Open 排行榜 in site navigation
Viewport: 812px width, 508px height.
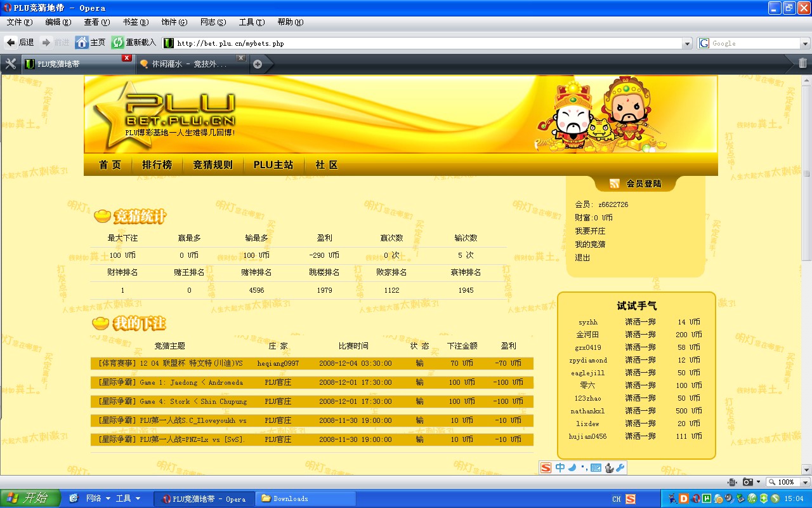157,165
